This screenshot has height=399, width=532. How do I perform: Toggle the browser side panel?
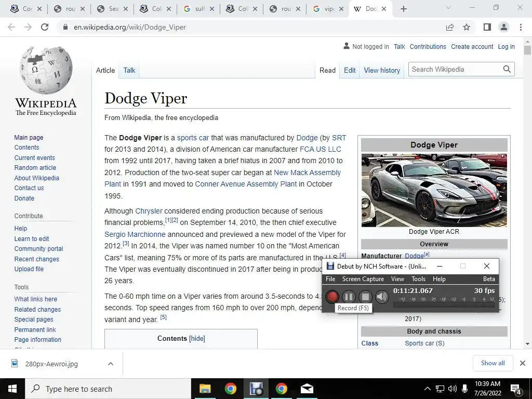point(487,27)
